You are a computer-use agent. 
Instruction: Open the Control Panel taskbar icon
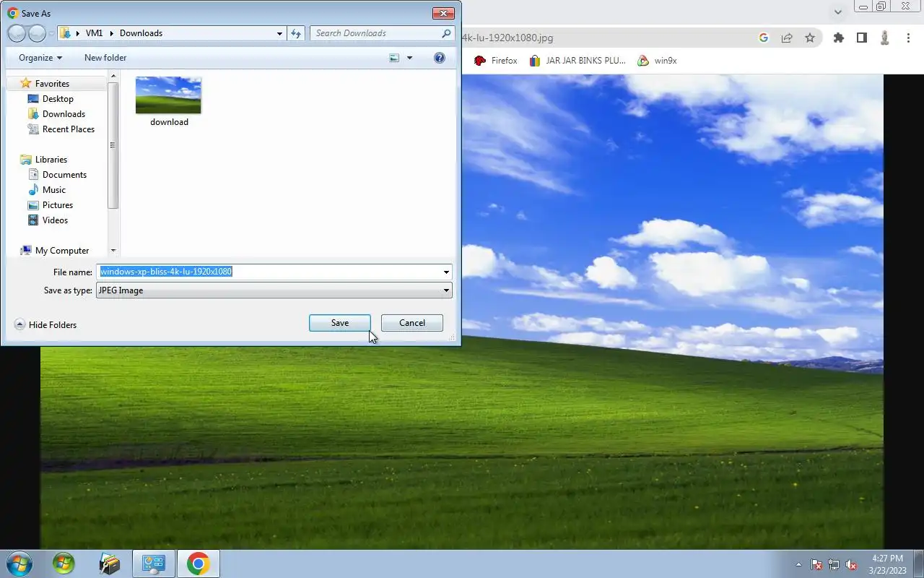click(153, 564)
